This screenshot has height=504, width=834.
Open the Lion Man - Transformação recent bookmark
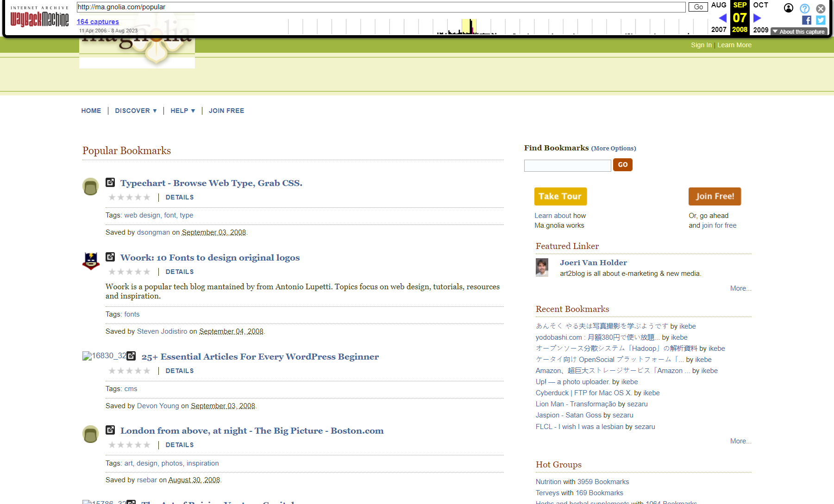576,404
